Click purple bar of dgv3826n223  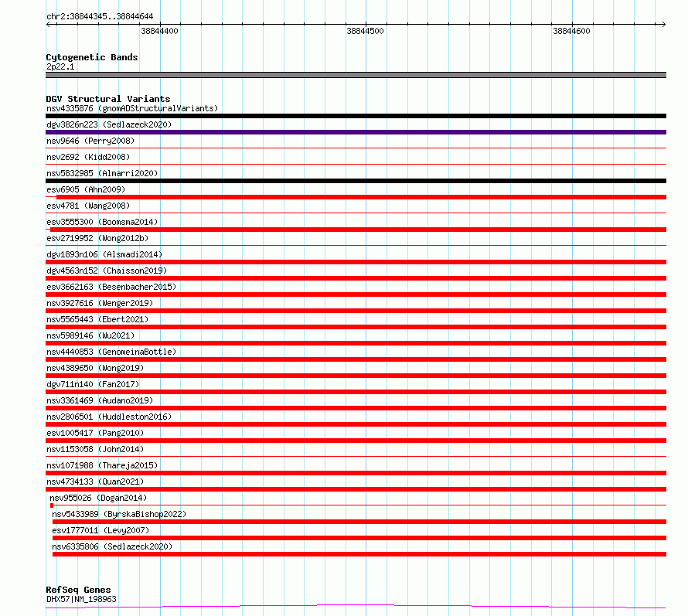pos(356,132)
